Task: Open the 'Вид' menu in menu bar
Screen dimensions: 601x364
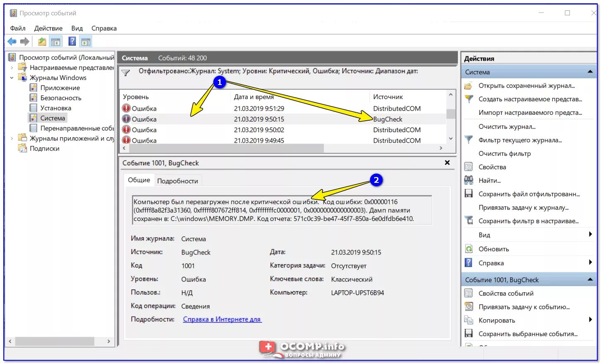Action: tap(77, 28)
